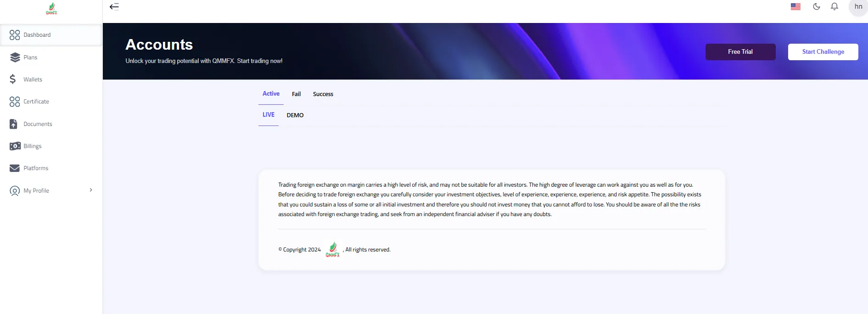
Task: Switch to the Fail tab
Action: (297, 94)
